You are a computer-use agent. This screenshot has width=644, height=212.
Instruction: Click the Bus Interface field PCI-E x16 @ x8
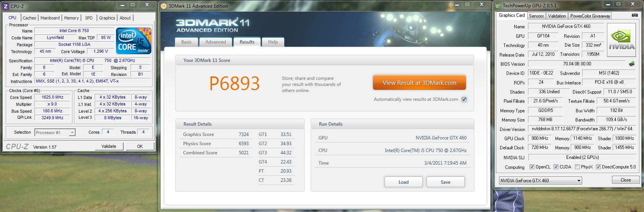[609, 82]
